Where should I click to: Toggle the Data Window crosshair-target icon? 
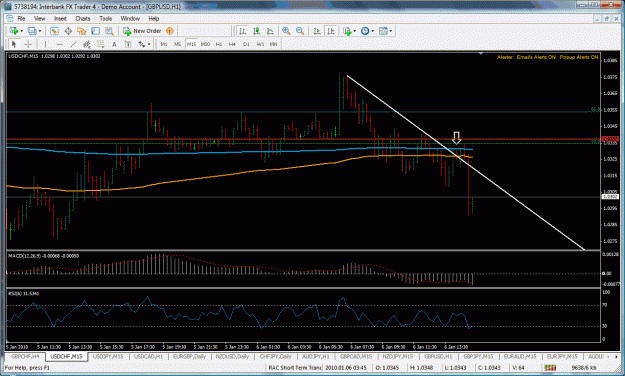[68, 31]
